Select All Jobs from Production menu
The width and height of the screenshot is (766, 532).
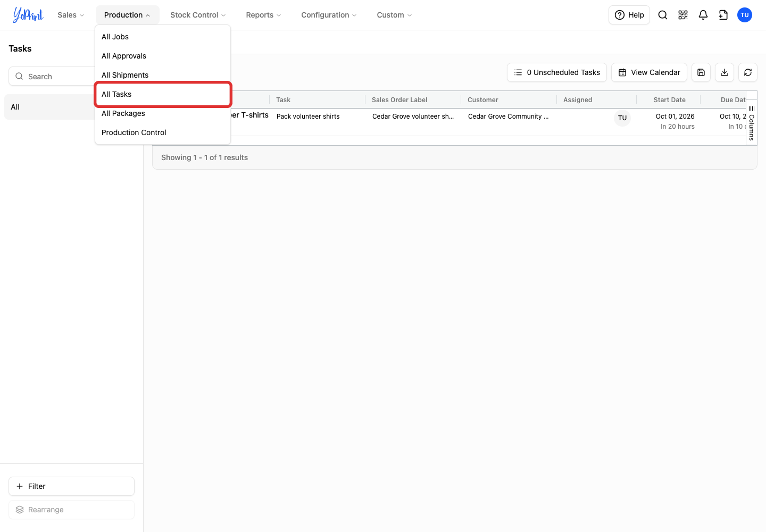(x=163, y=37)
